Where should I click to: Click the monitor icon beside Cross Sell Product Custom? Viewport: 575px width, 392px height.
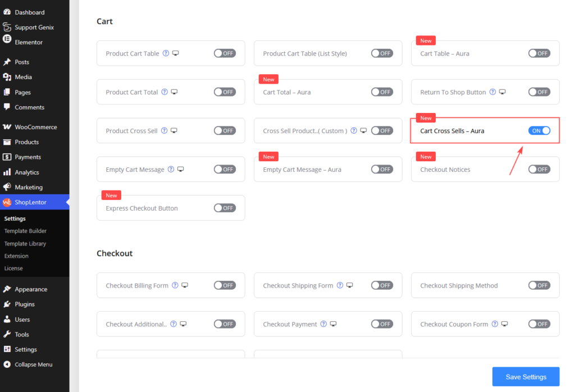(x=363, y=130)
